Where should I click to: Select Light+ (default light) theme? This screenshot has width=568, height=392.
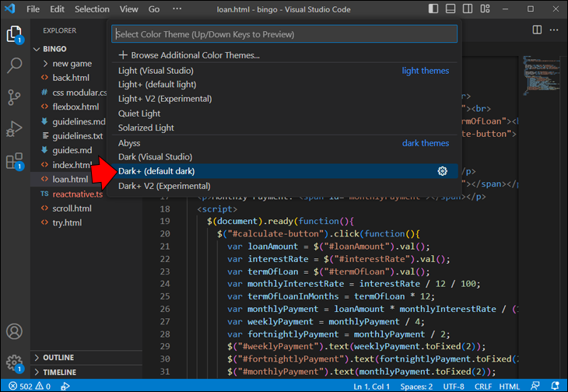coord(284,84)
